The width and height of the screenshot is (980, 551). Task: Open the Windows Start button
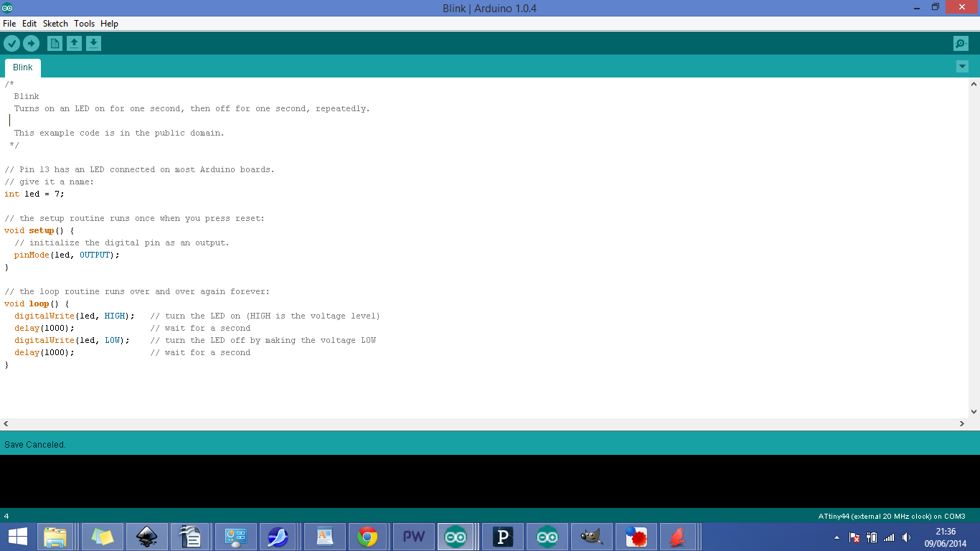tap(17, 537)
